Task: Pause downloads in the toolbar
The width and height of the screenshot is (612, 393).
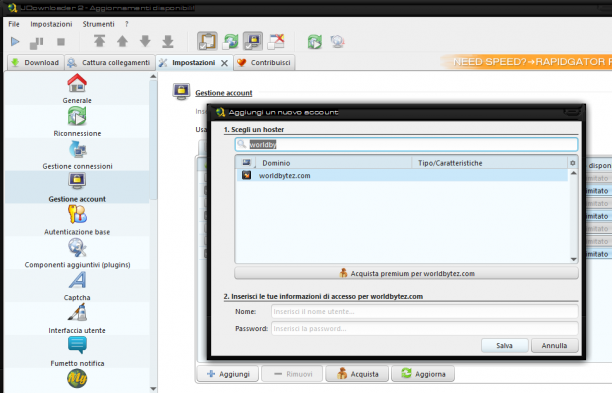Action: pyautogui.click(x=37, y=42)
